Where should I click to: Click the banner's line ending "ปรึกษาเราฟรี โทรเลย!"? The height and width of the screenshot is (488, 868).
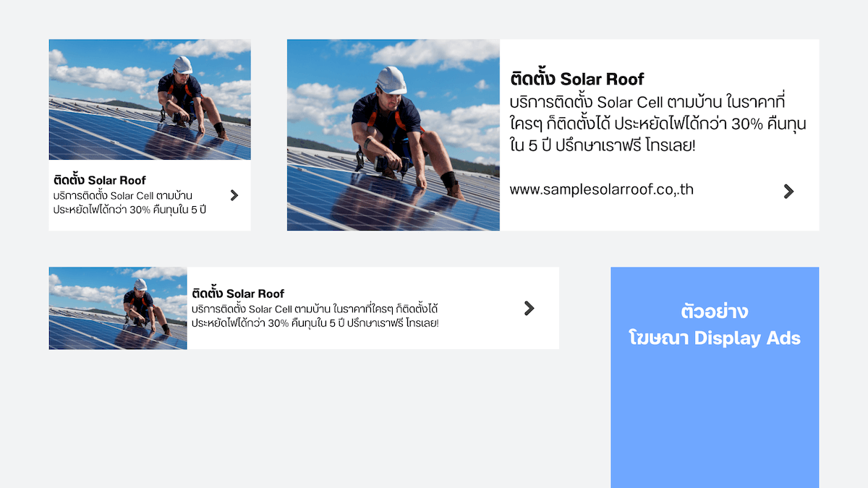pyautogui.click(x=315, y=322)
